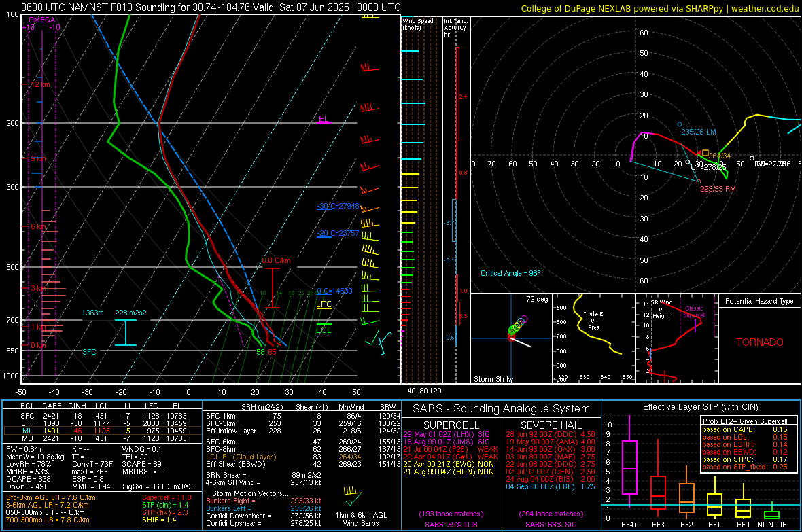The width and height of the screenshot is (802, 532).
Task: Select the 'Eff Inflow Layer' row
Action: pyautogui.click(x=303, y=431)
